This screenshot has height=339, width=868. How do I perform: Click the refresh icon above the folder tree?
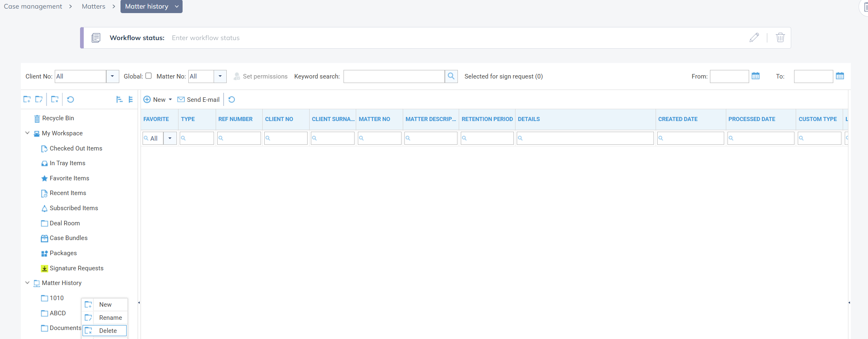tap(70, 99)
